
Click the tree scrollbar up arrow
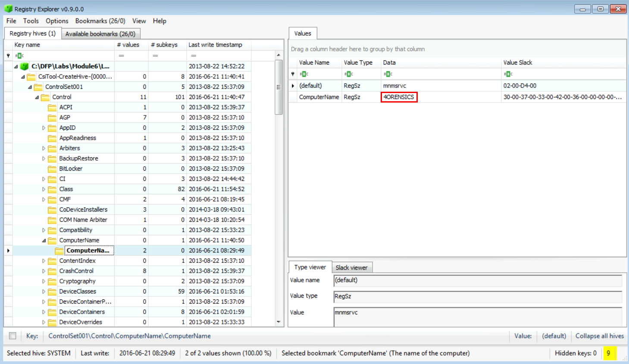coord(279,55)
